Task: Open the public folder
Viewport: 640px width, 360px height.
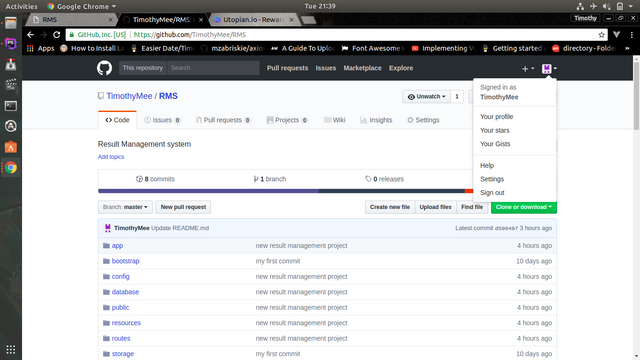Action: 120,307
